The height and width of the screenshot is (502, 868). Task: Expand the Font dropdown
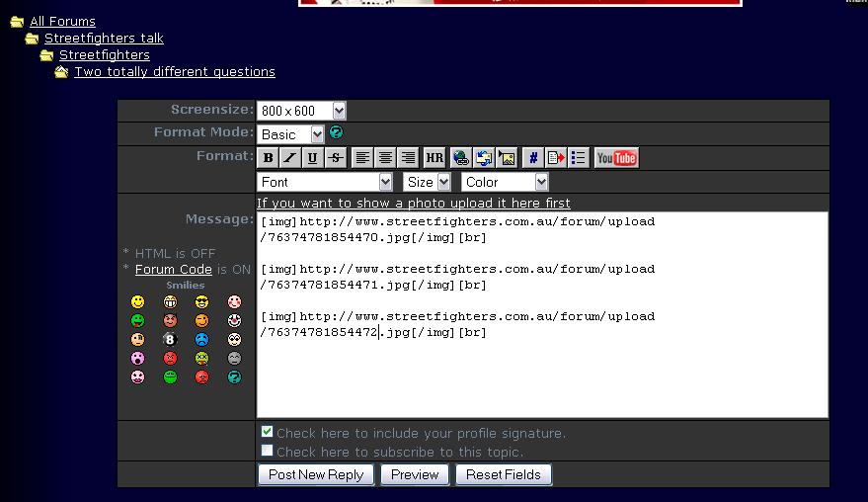pyautogui.click(x=325, y=182)
